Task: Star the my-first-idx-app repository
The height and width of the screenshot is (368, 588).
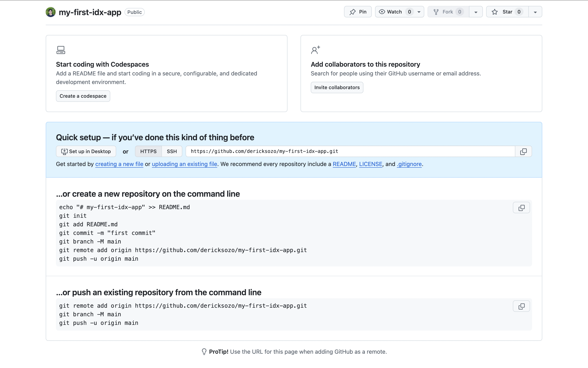Action: (507, 12)
